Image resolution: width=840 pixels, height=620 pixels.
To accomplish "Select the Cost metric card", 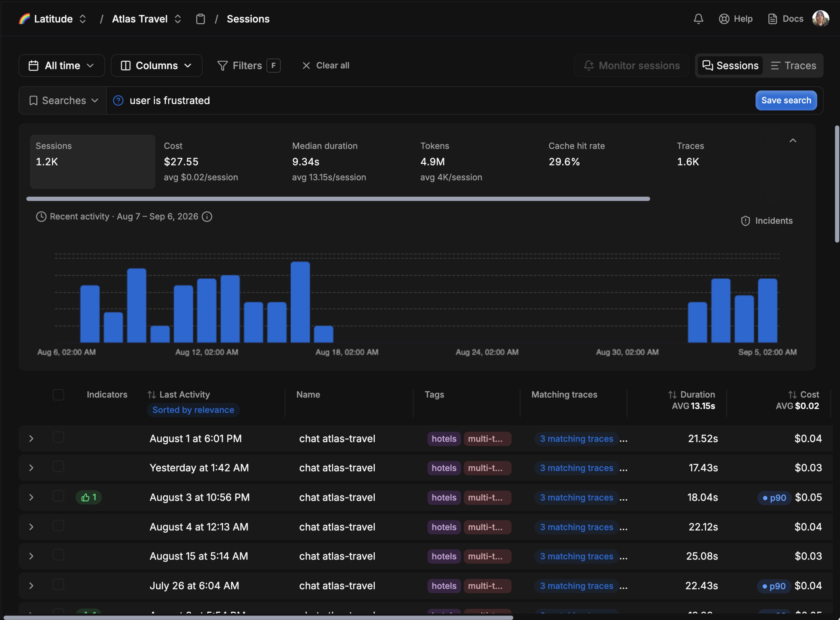I will click(x=221, y=162).
